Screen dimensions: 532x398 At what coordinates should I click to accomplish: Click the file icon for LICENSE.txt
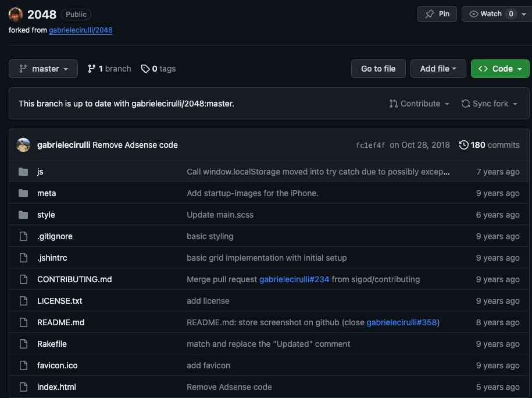[23, 301]
